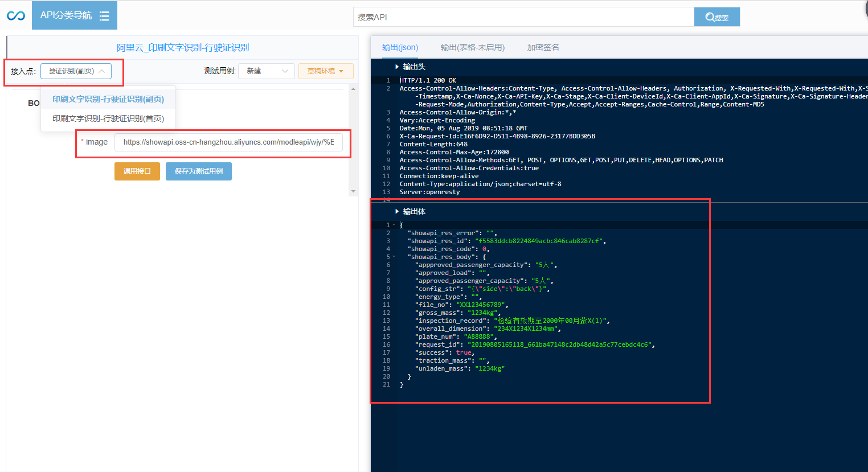Select 印刷文字识别-行驶证识别(首页) option
This screenshot has width=868, height=472.
(108, 118)
